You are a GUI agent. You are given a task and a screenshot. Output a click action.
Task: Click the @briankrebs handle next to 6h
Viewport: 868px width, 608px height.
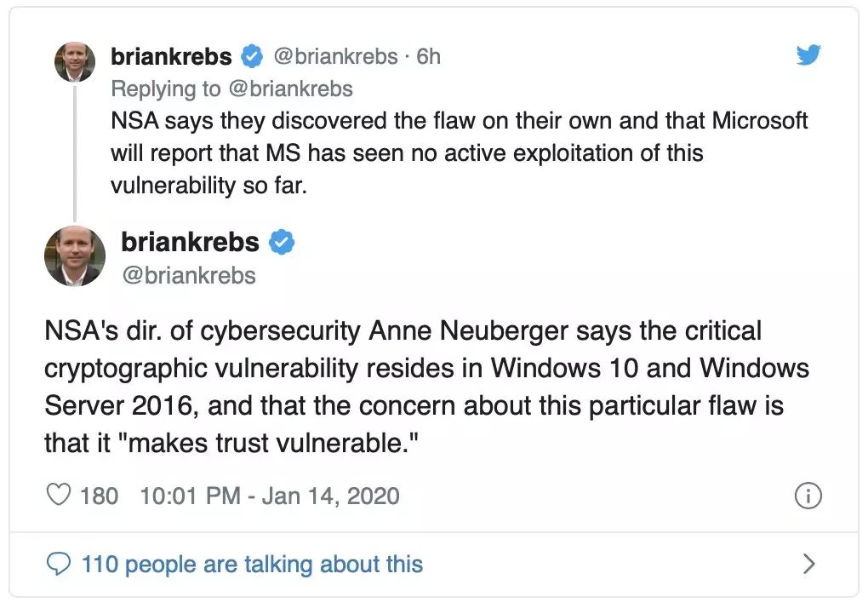click(334, 57)
